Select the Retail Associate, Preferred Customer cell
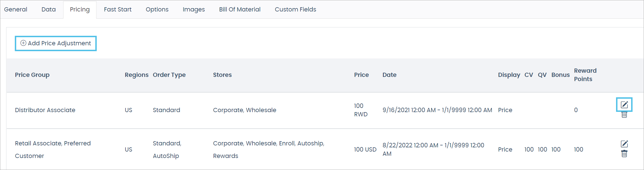644x170 pixels. pos(53,149)
